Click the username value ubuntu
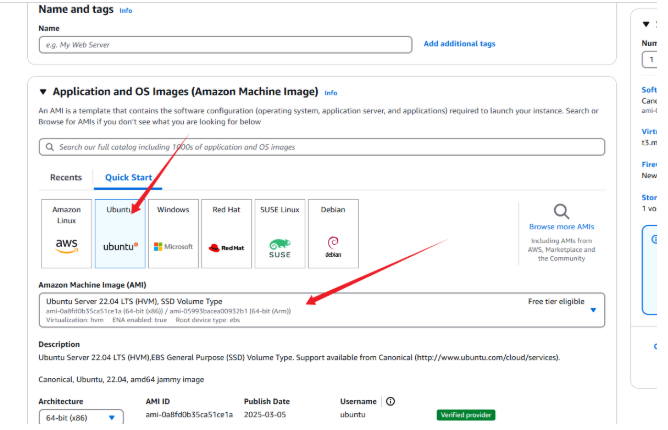 pyautogui.click(x=352, y=415)
